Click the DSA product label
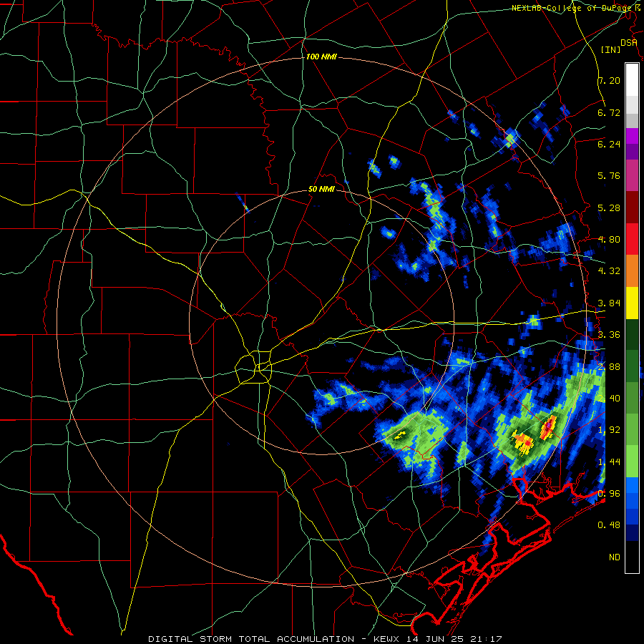The image size is (644, 644). click(629, 42)
